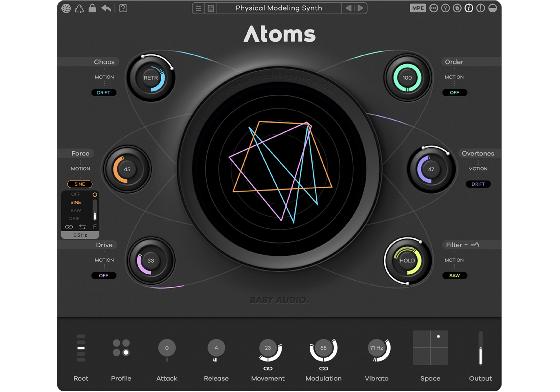
Task: Click the 0.5 Hz rate field
Action: (x=80, y=235)
